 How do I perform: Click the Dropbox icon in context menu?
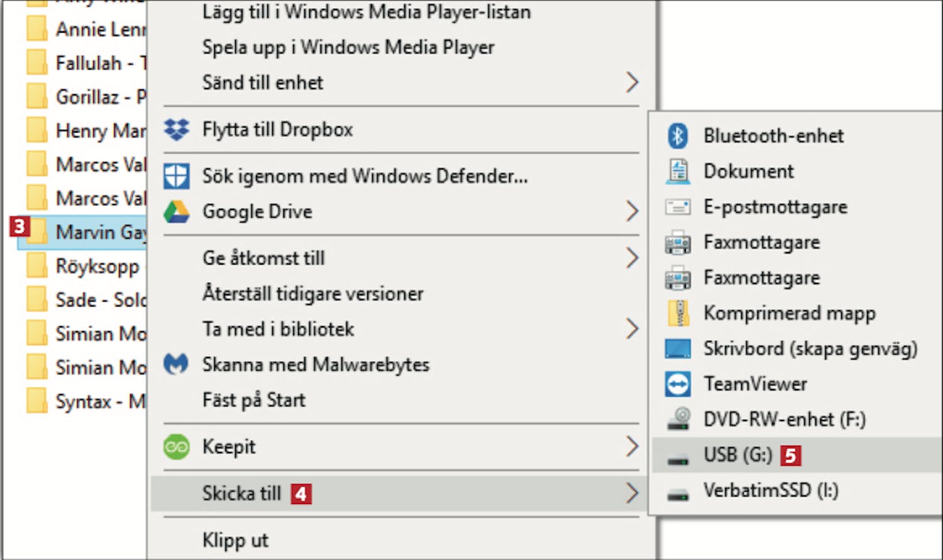coord(177,129)
